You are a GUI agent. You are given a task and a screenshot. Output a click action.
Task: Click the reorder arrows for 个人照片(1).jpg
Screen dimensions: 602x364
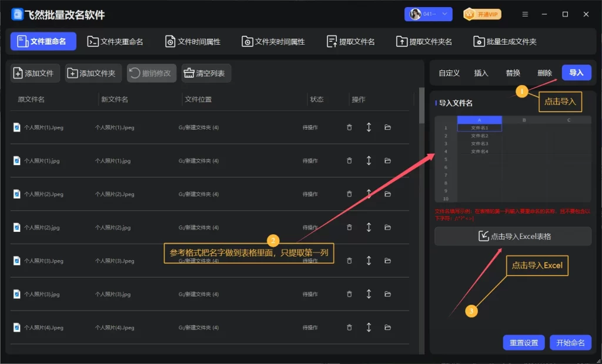coord(369,161)
